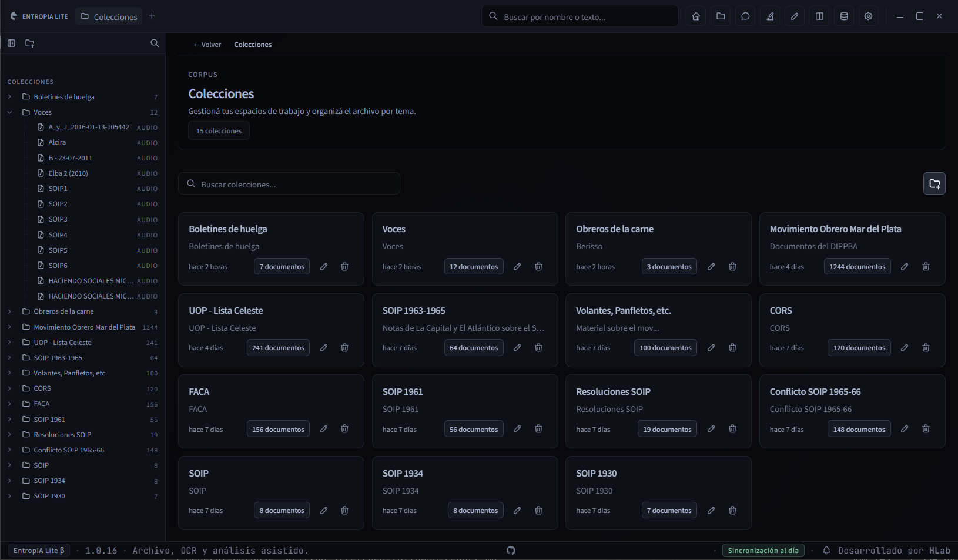Image resolution: width=958 pixels, height=560 pixels.
Task: Edit the Boletines de huelga collection card
Action: [x=324, y=267]
